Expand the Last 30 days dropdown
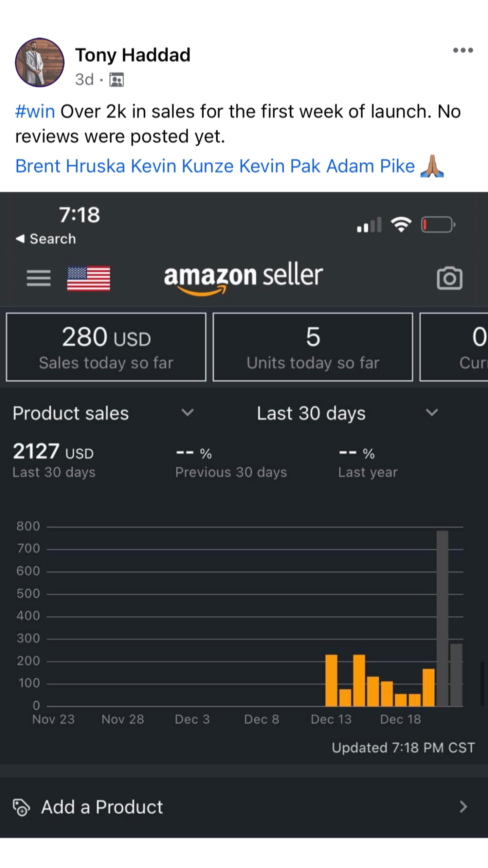 431,412
